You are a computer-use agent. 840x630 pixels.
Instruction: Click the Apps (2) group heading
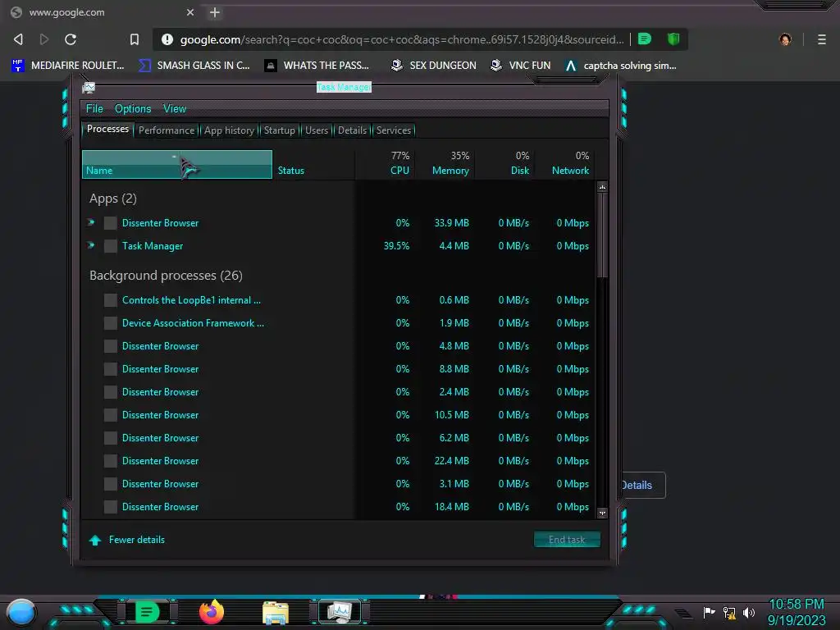pyautogui.click(x=113, y=199)
